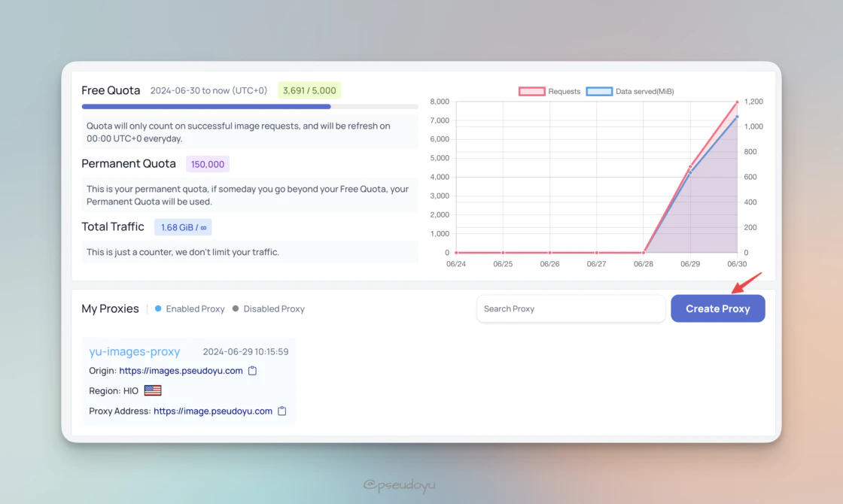Open the https://images.pseudoyu.com origin link
Screen dimensions: 843x504
point(181,371)
